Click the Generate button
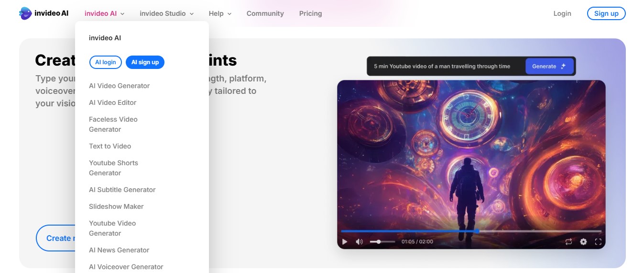The width and height of the screenshot is (644, 273). coord(549,66)
